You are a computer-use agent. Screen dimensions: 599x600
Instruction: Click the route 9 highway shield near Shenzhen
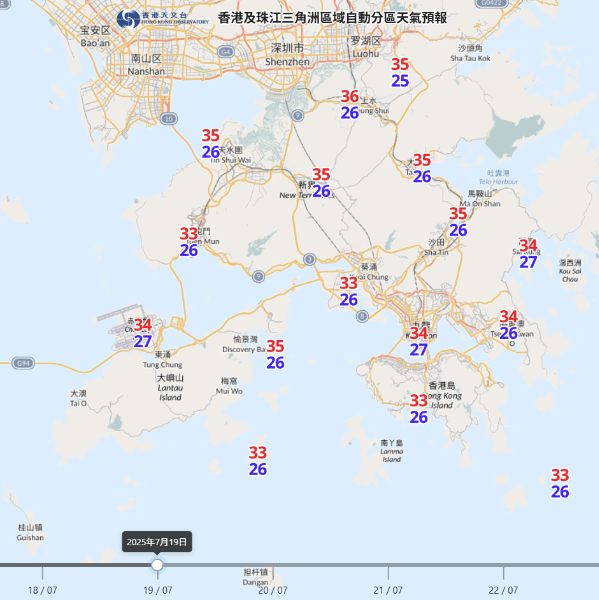click(x=297, y=115)
